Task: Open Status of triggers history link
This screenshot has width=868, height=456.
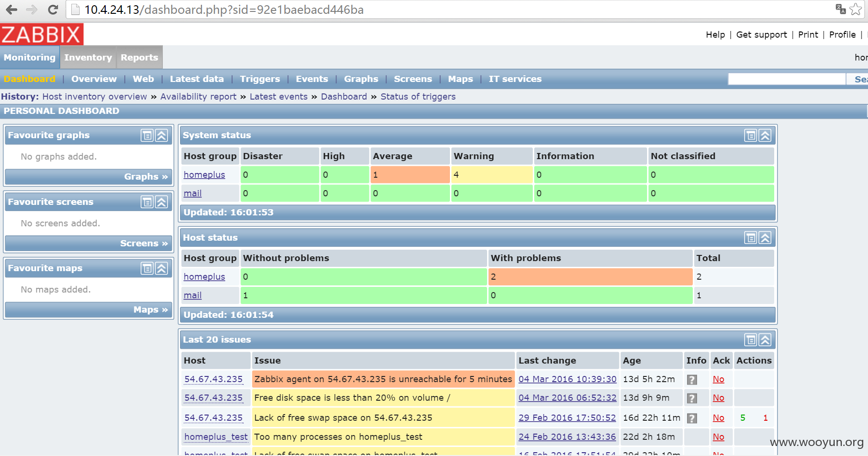Action: coord(418,97)
